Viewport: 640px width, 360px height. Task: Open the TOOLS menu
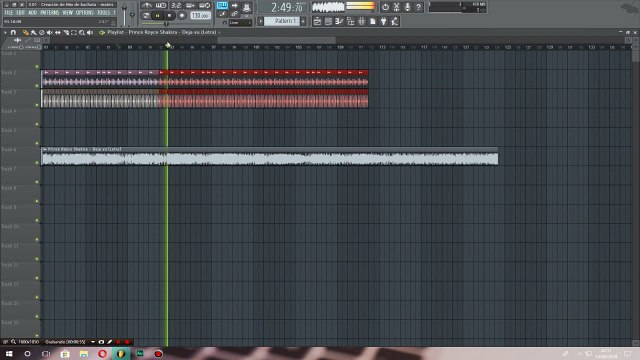[103, 13]
